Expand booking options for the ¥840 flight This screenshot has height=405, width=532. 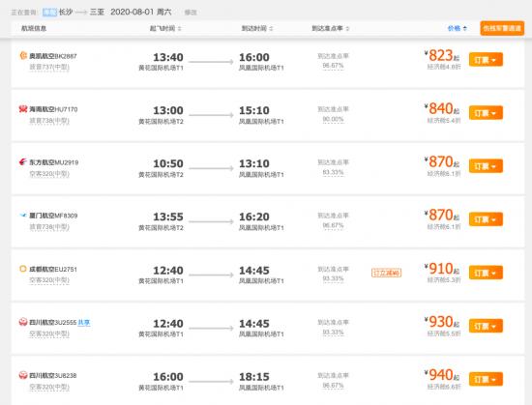point(486,113)
